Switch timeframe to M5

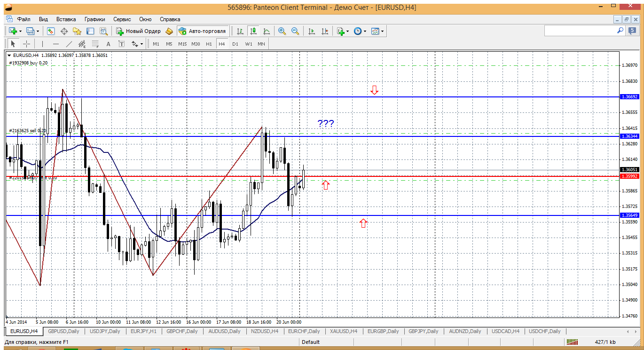pyautogui.click(x=169, y=44)
